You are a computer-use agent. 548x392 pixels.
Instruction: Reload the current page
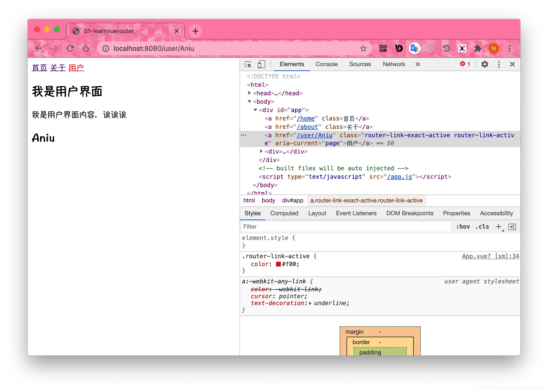(70, 48)
